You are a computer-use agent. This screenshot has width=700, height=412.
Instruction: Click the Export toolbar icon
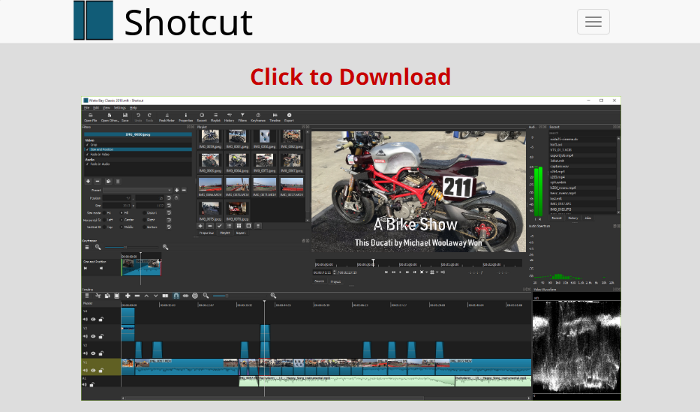coord(290,116)
